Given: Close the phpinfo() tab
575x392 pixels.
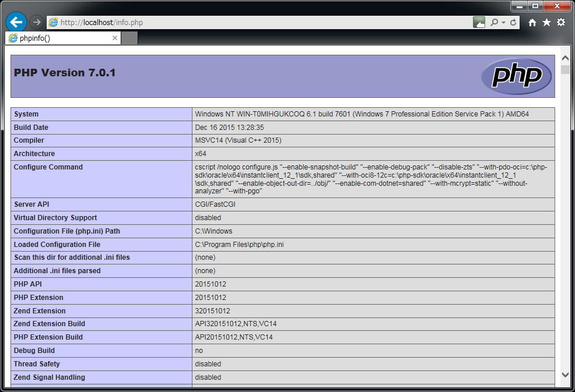Looking at the screenshot, I should 115,38.
